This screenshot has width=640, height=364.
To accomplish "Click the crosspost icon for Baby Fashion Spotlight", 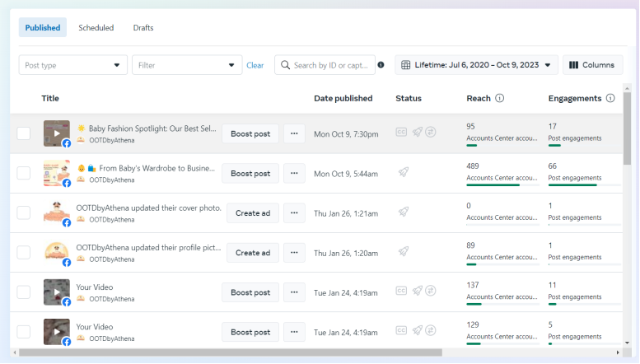I will click(x=431, y=133).
